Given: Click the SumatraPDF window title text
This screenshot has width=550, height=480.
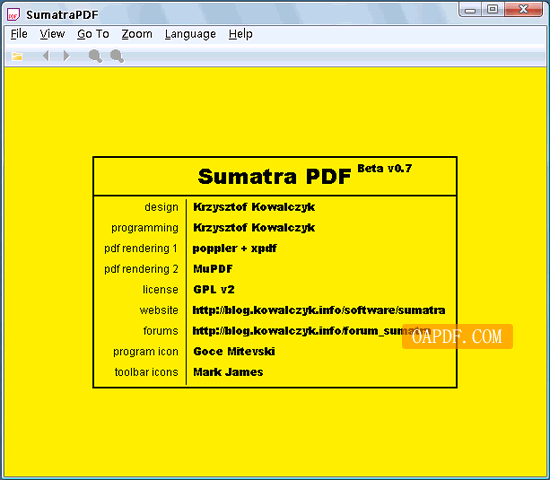Looking at the screenshot, I should click(62, 15).
